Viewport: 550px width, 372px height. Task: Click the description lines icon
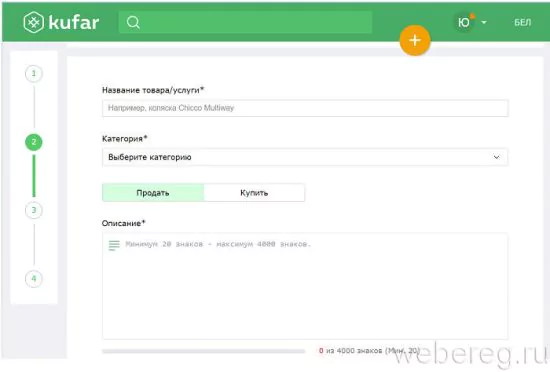[114, 245]
